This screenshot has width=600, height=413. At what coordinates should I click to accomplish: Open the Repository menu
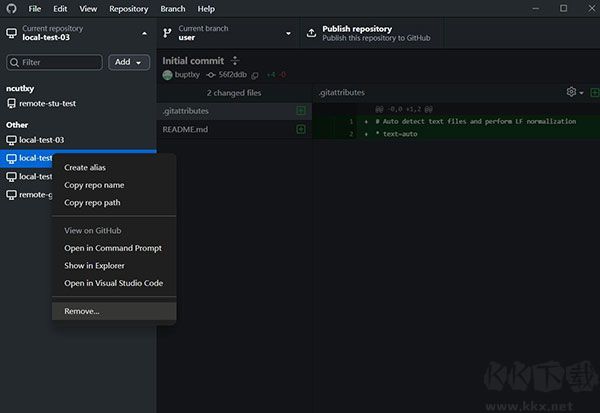click(129, 9)
